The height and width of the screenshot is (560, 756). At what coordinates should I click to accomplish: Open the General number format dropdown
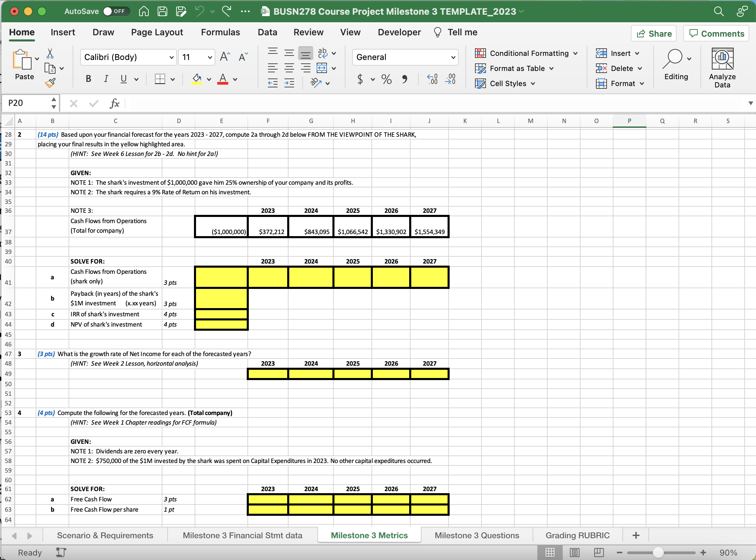coord(453,57)
